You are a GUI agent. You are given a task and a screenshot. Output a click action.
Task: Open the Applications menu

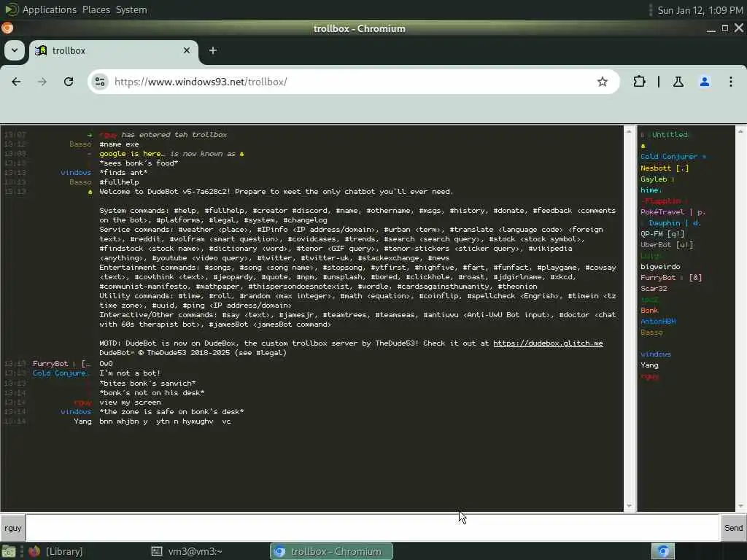(x=50, y=9)
